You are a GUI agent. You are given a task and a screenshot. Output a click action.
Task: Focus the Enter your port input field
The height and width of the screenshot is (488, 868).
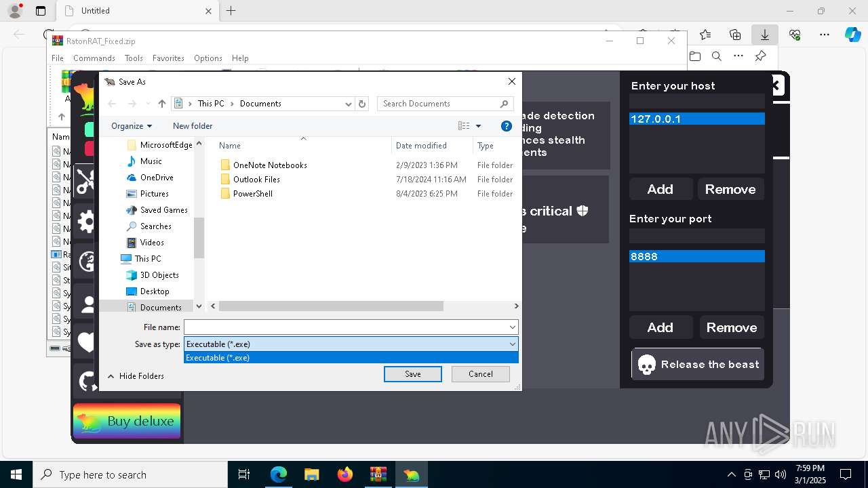[x=697, y=236]
